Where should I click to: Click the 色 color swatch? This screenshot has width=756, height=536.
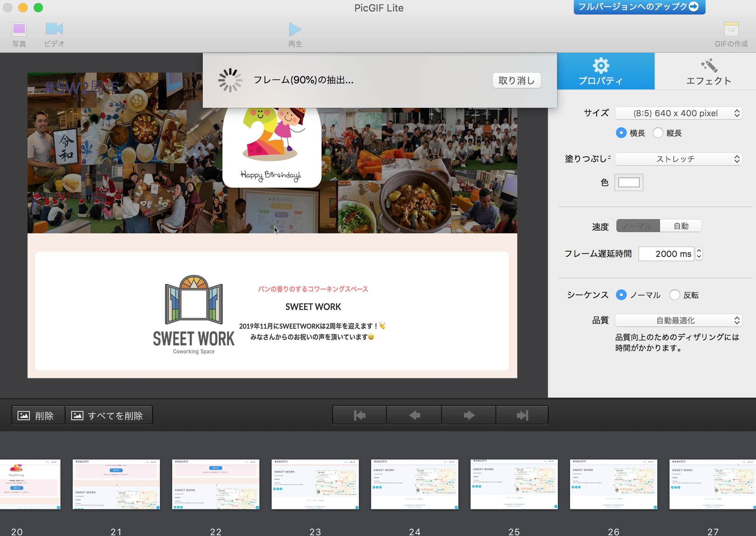point(629,182)
